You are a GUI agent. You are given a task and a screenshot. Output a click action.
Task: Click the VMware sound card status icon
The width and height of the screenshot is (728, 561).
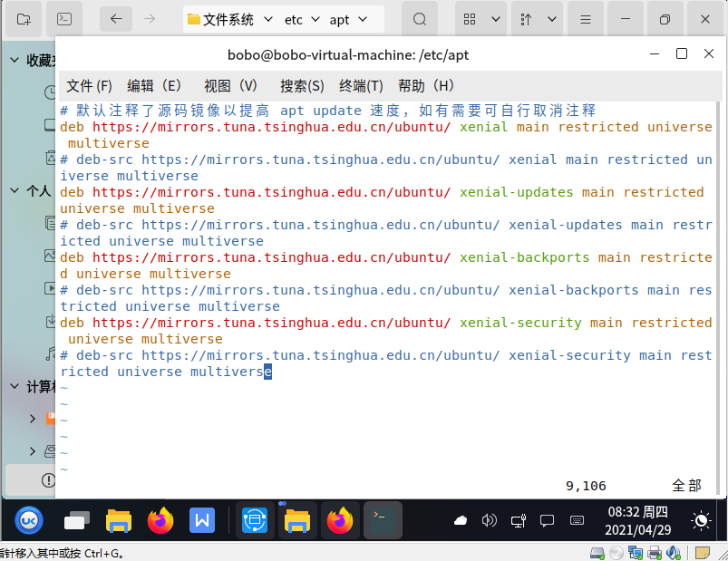(674, 553)
